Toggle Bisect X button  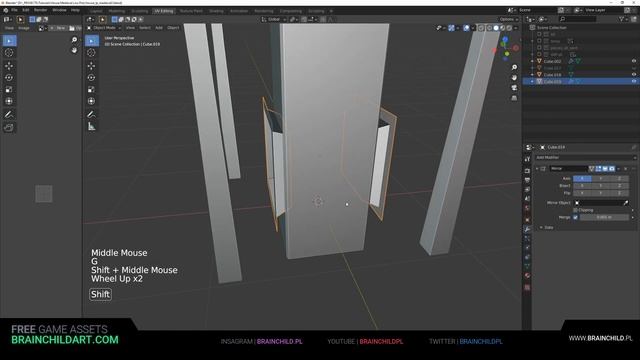pos(582,186)
